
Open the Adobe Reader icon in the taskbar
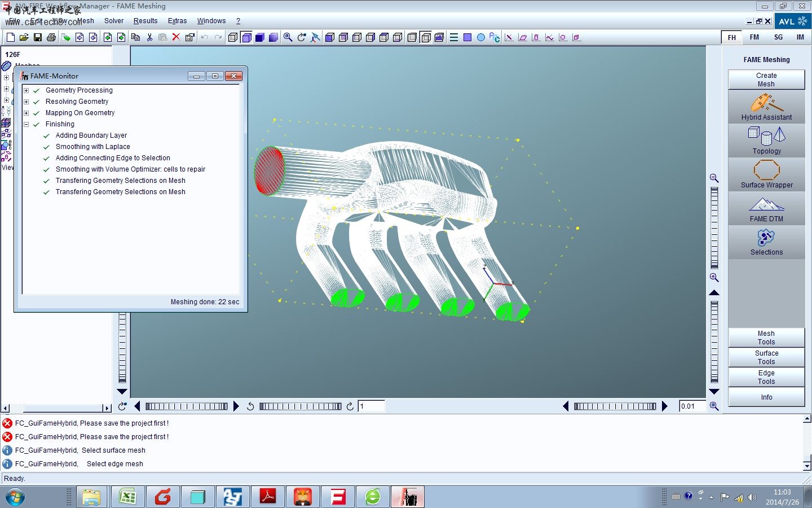click(267, 497)
